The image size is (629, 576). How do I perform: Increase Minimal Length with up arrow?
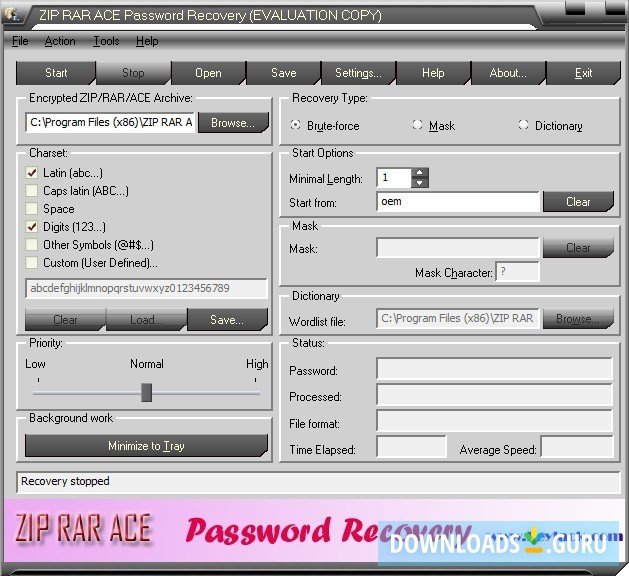[x=420, y=173]
